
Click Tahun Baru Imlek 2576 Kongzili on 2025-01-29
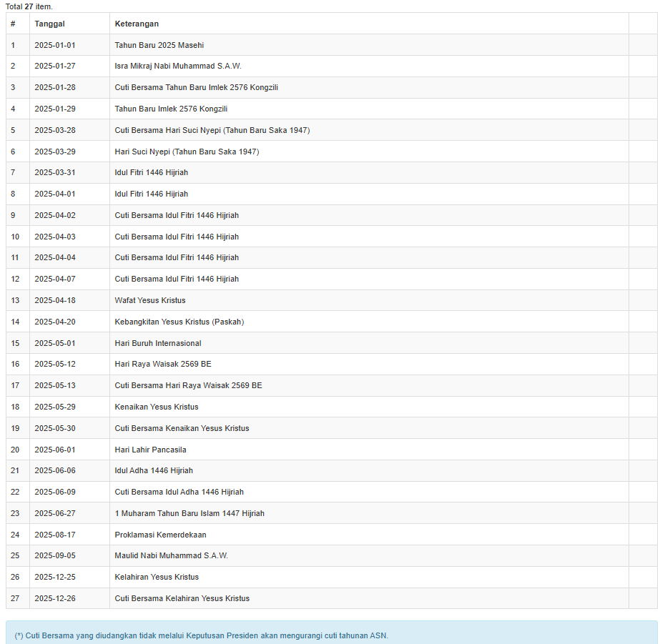click(x=171, y=109)
